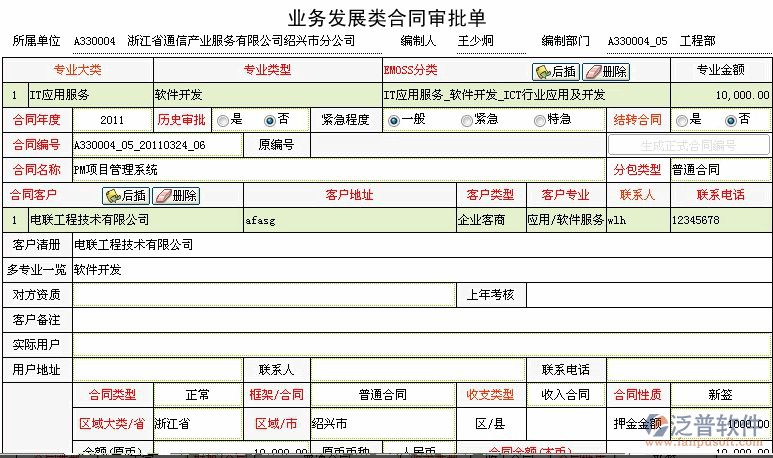
Task: Select 是 for 结转合同
Action: coord(683,120)
